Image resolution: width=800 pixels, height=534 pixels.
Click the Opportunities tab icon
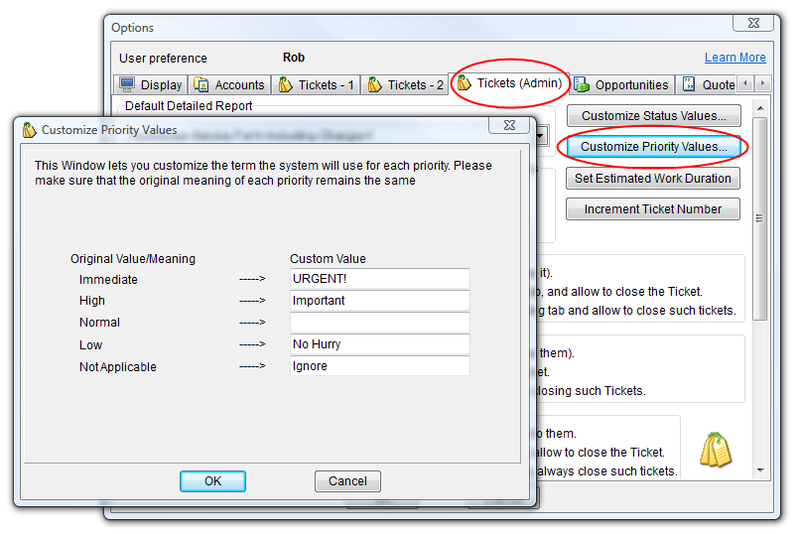click(582, 85)
